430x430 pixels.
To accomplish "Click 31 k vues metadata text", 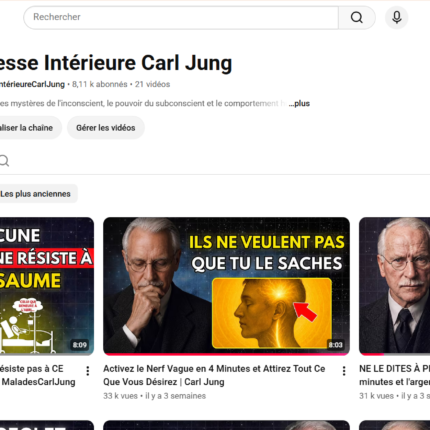I will tap(376, 396).
